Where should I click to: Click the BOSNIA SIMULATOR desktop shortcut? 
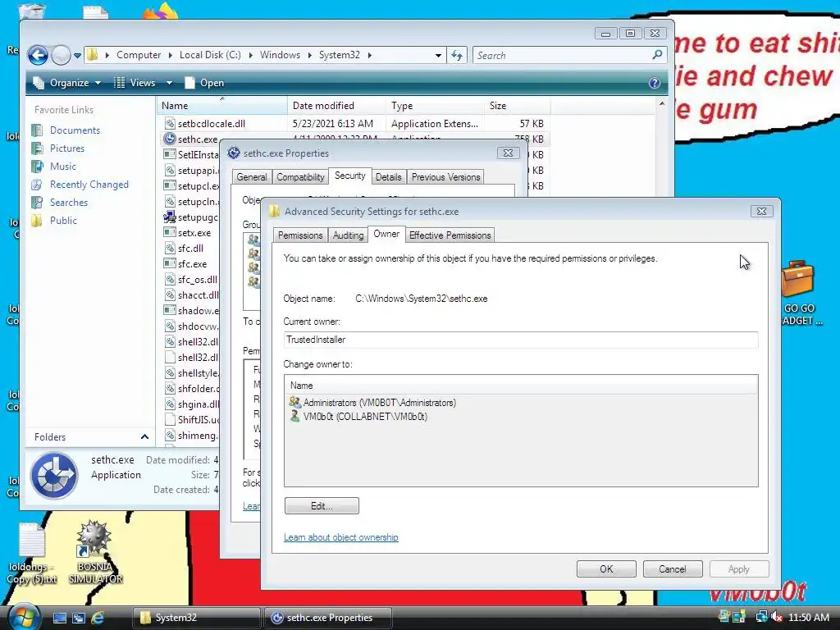95,552
